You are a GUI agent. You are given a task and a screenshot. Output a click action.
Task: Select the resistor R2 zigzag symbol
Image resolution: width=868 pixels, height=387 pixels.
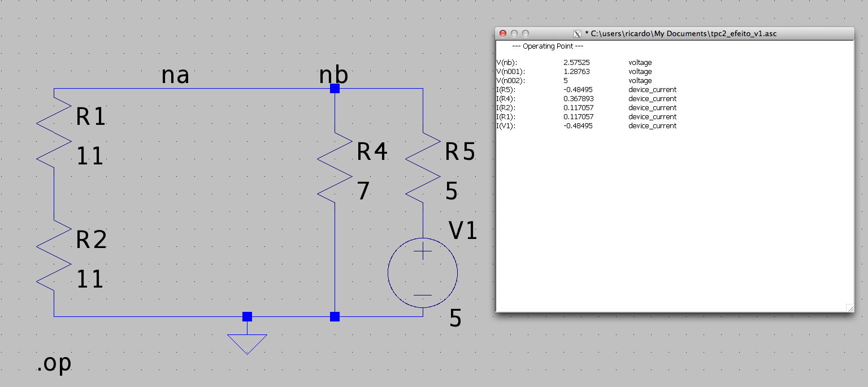click(x=54, y=255)
